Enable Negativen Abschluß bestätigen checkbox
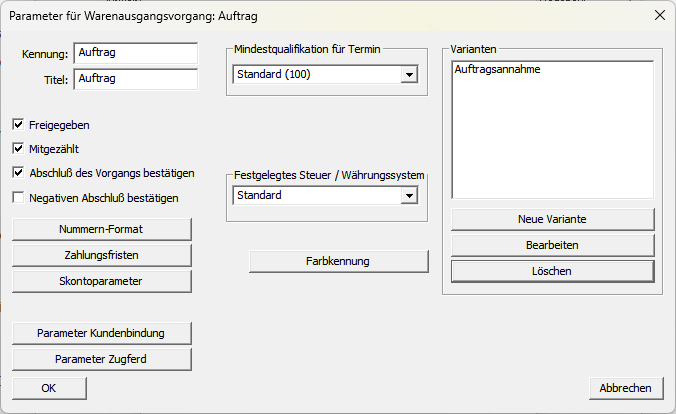This screenshot has height=414, width=676. pyautogui.click(x=18, y=198)
